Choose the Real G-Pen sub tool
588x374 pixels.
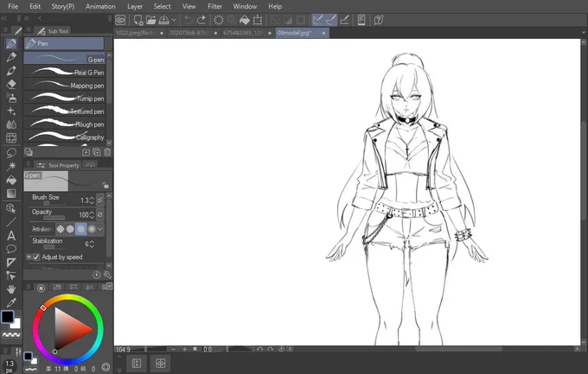tap(65, 73)
